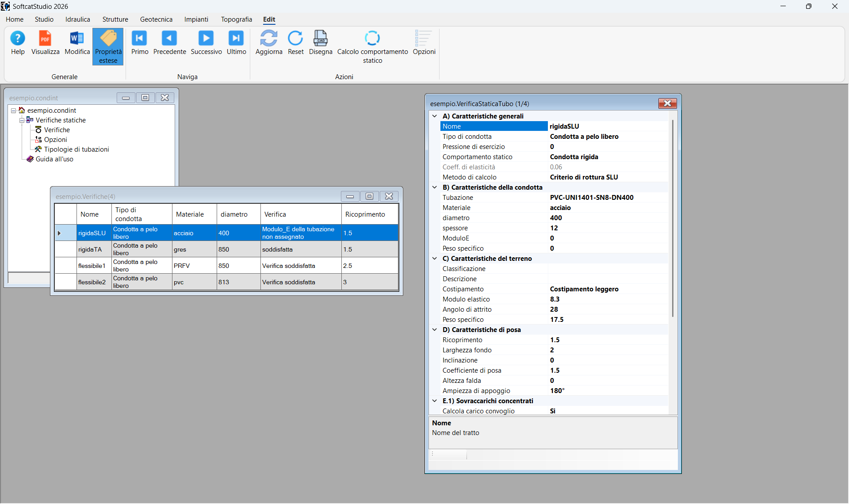Screen dimensions: 849x504
Task: Maximize the esempio.condint window
Action: (145, 98)
